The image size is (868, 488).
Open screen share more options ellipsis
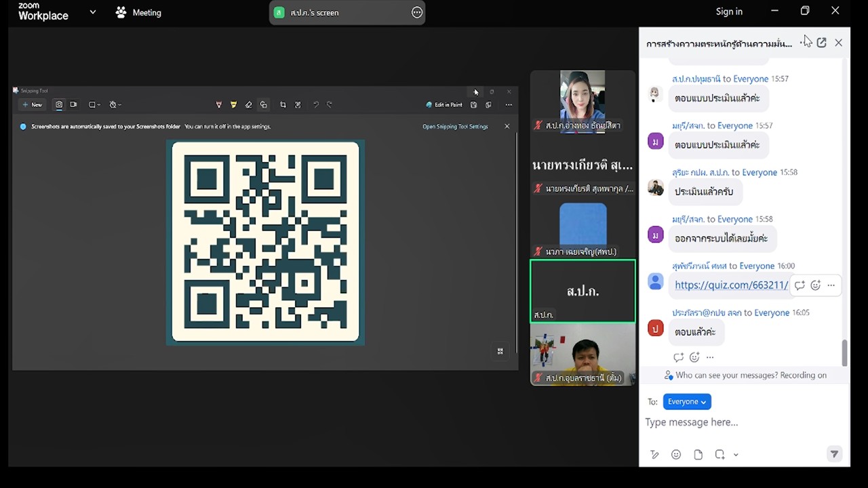coord(417,12)
